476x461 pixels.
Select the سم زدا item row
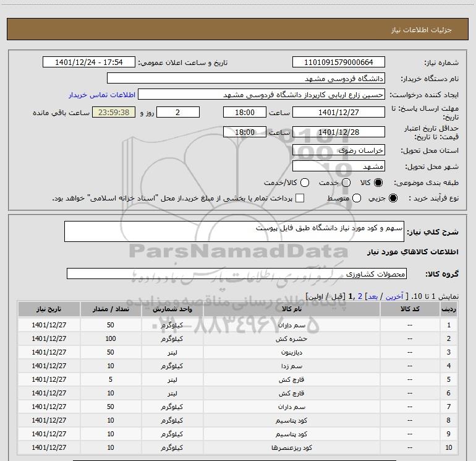pyautogui.click(x=237, y=366)
